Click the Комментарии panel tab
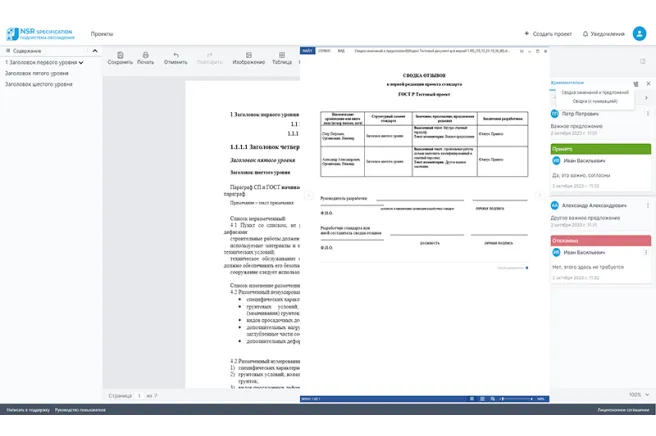 coord(567,82)
